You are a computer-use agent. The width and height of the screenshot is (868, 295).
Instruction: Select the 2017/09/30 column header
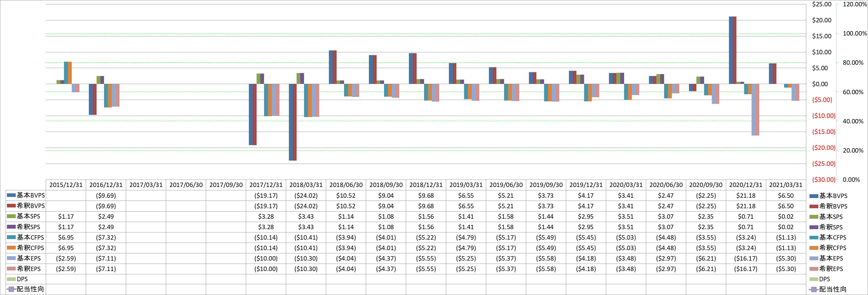pos(226,185)
